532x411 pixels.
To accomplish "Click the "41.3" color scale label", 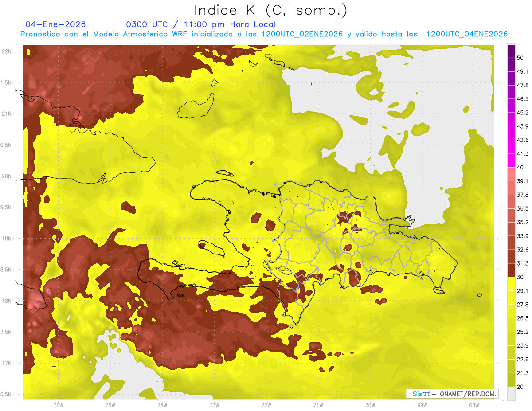I will [x=523, y=154].
